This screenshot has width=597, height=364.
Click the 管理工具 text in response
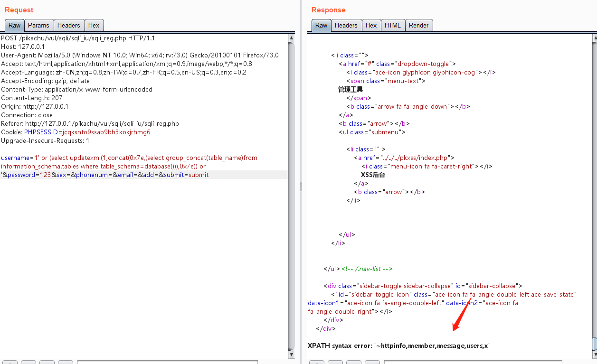[x=351, y=89]
